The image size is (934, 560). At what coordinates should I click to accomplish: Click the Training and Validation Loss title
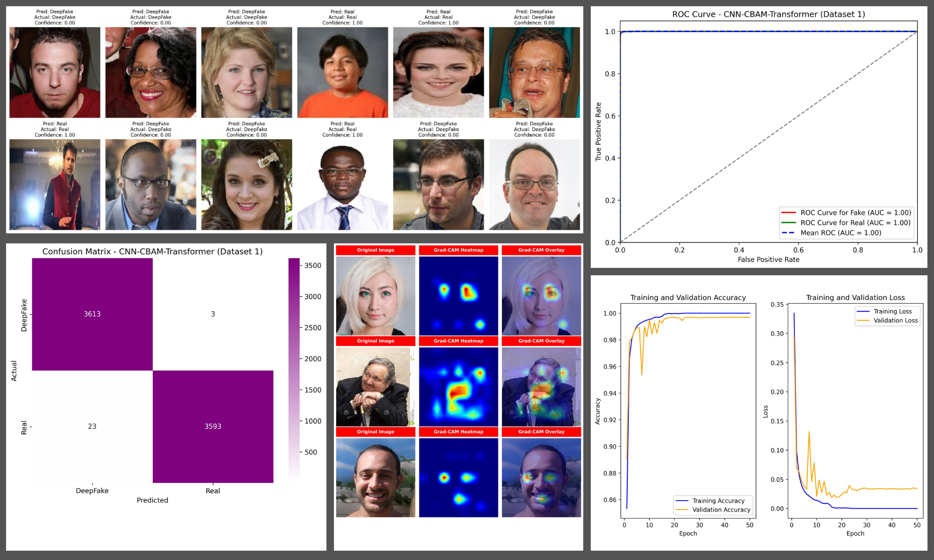[855, 297]
